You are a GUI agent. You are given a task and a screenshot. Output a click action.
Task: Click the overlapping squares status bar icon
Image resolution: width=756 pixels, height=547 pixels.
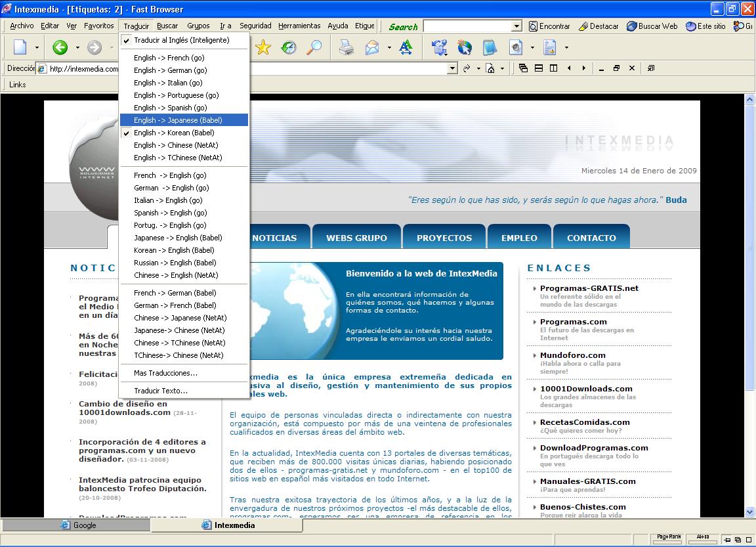(738, 540)
